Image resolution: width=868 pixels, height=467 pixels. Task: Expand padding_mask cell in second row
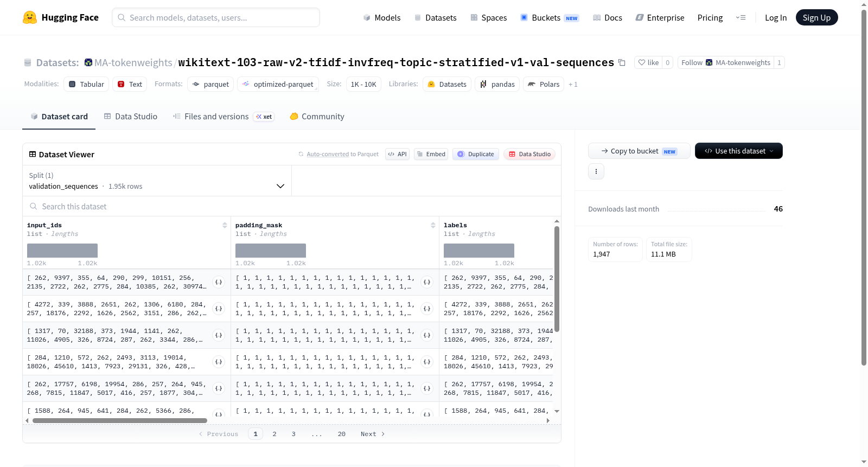click(427, 309)
